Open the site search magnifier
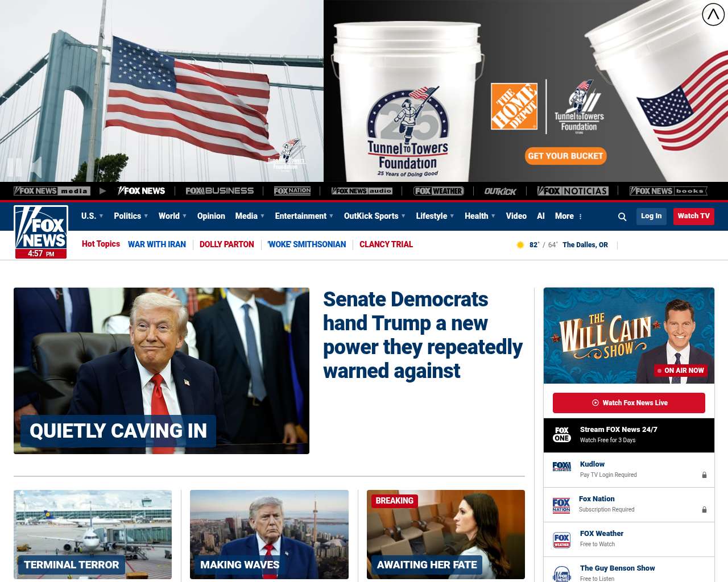The width and height of the screenshot is (728, 582). 622,217
